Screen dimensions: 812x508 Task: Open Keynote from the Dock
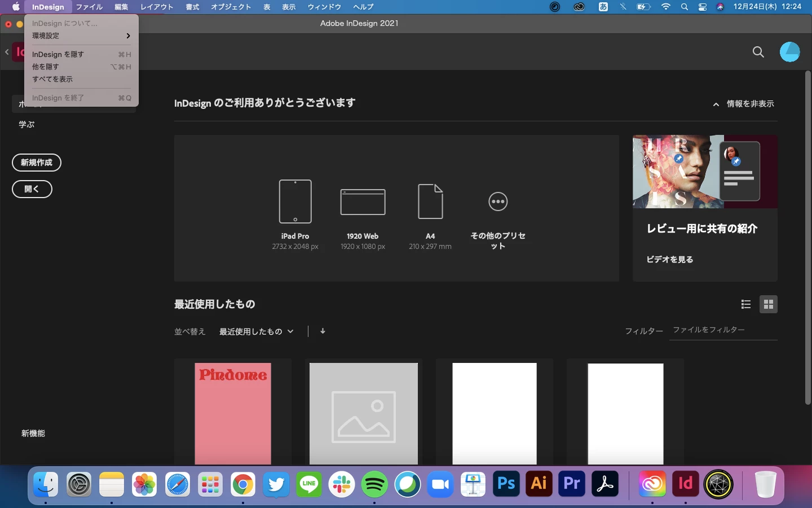(x=473, y=484)
